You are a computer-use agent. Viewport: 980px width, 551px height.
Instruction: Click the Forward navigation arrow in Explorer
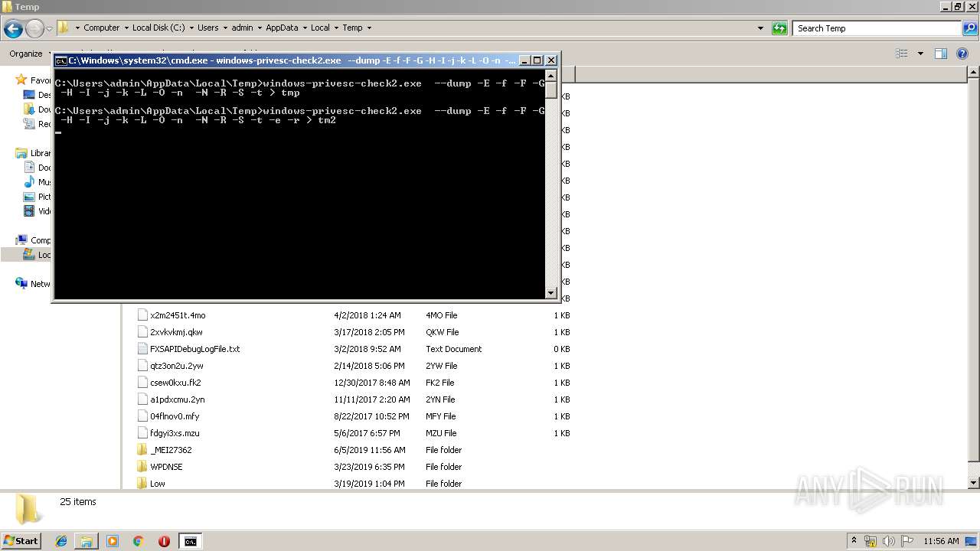pos(34,29)
